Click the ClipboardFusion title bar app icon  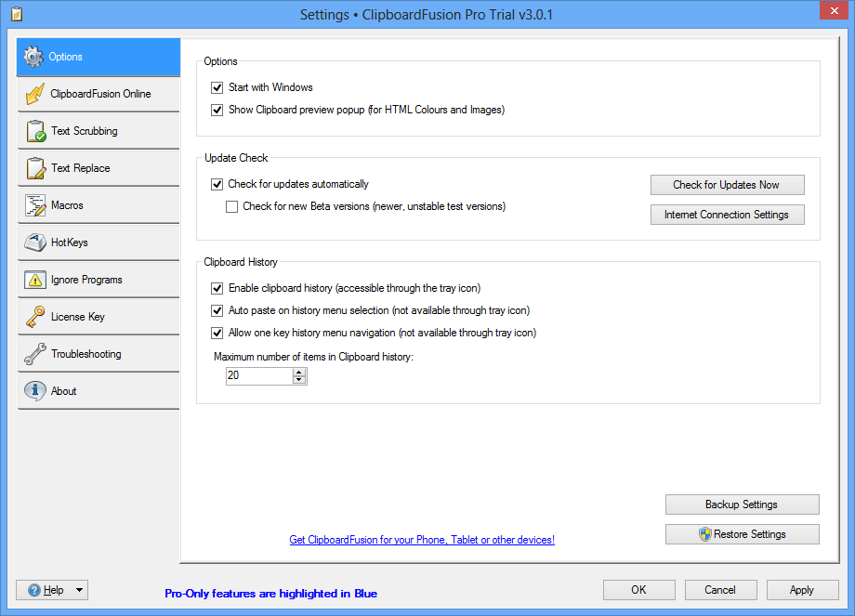coord(17,14)
